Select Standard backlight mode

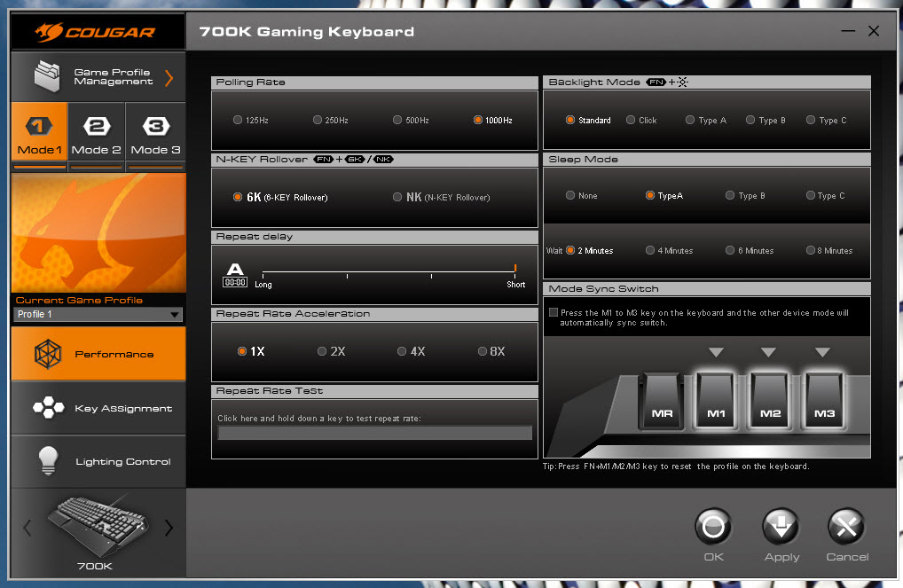(570, 120)
